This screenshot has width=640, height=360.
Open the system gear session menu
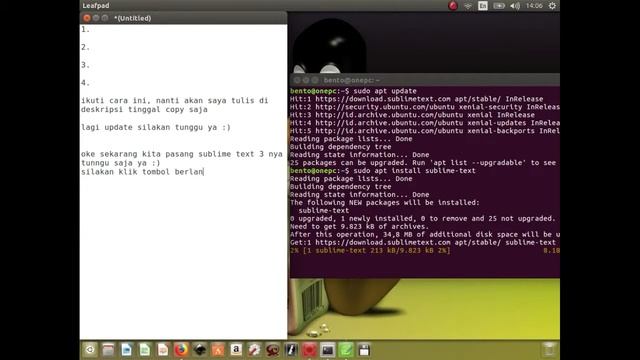(552, 6)
